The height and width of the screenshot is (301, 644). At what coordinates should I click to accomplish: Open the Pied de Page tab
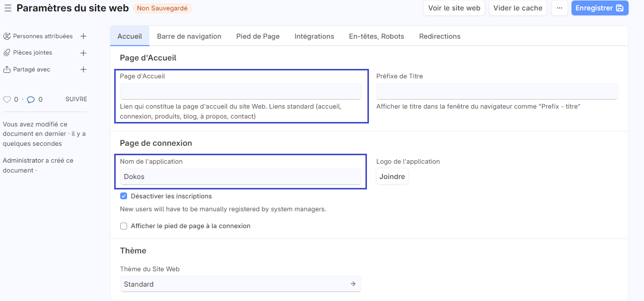[x=258, y=36]
